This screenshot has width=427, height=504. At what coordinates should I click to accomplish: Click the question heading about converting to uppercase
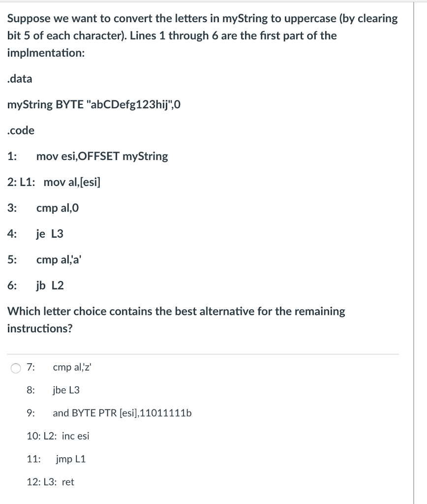(202, 34)
